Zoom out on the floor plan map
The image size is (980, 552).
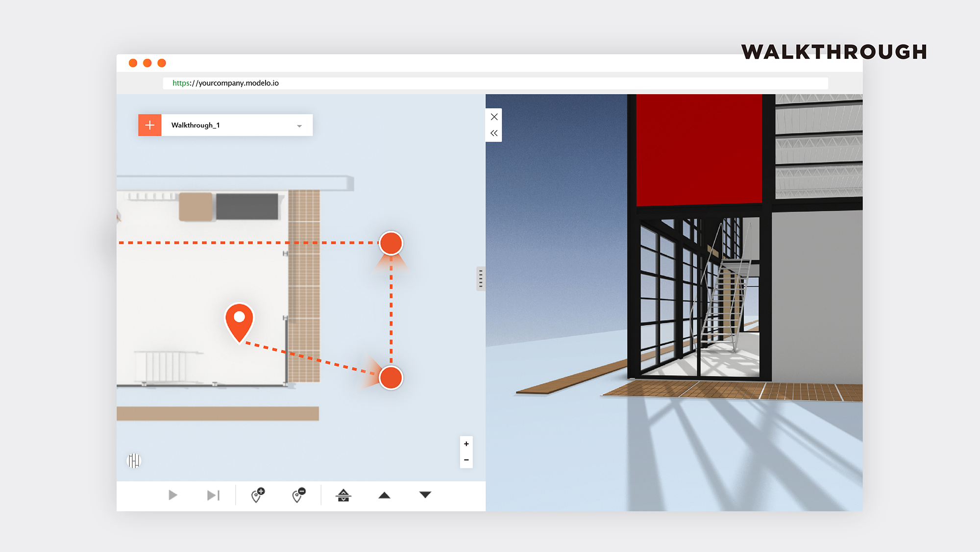(466, 460)
